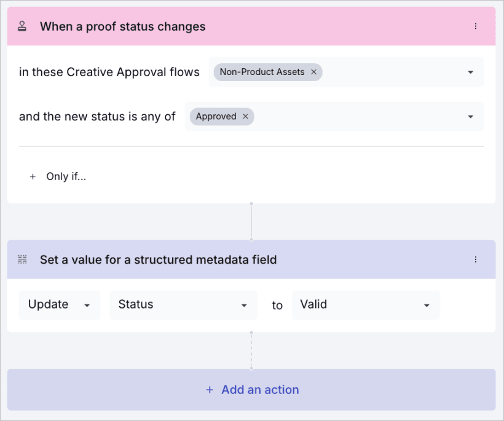Remove the Non-Product Assets tag via its x icon
Image resolution: width=504 pixels, height=421 pixels.
coord(313,72)
